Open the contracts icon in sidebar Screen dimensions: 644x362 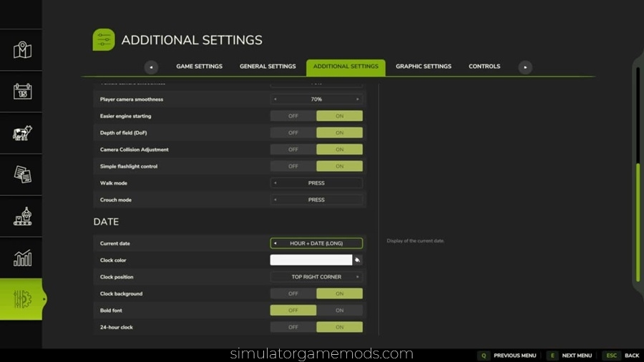pos(22,175)
